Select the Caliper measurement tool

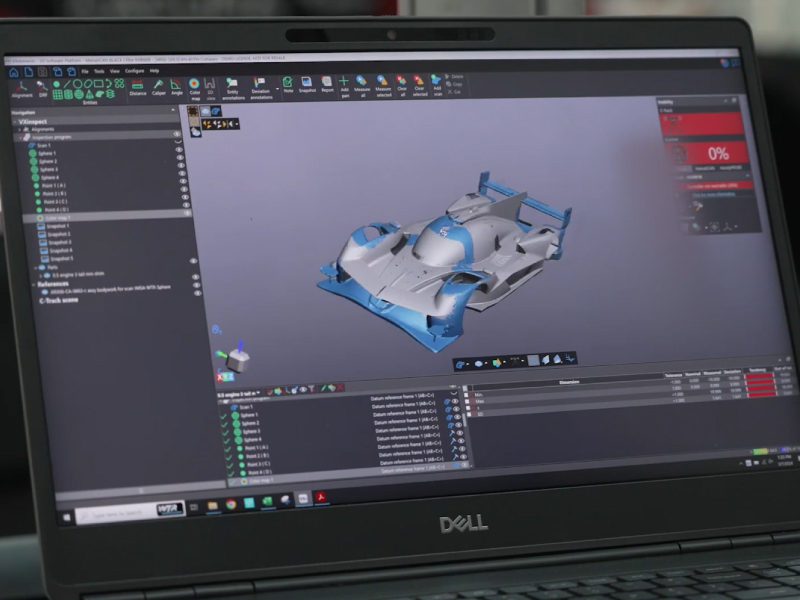[159, 85]
